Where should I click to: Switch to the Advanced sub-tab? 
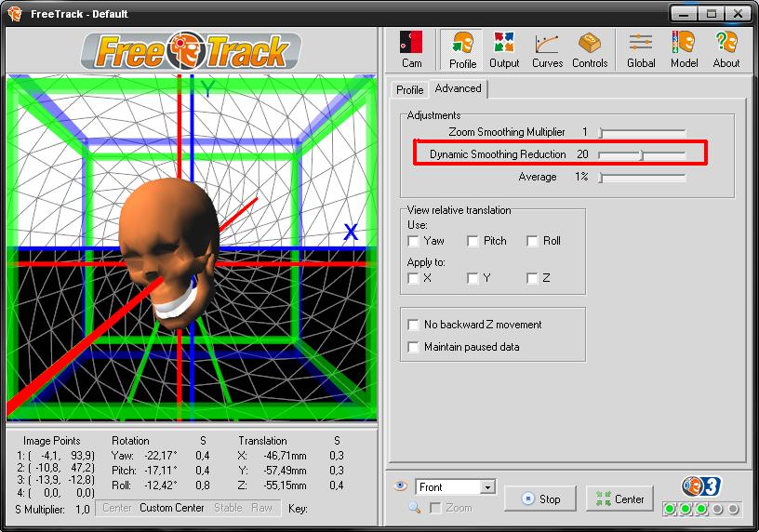[458, 88]
